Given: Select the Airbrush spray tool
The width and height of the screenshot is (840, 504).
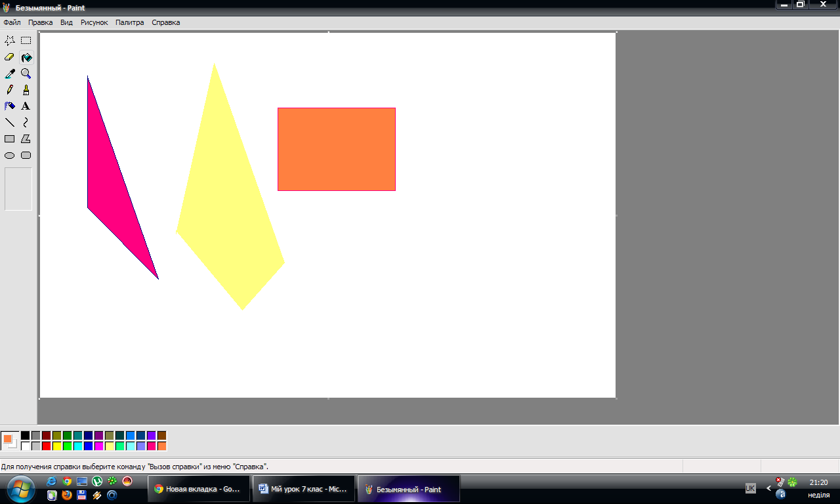Looking at the screenshot, I should click(x=10, y=106).
